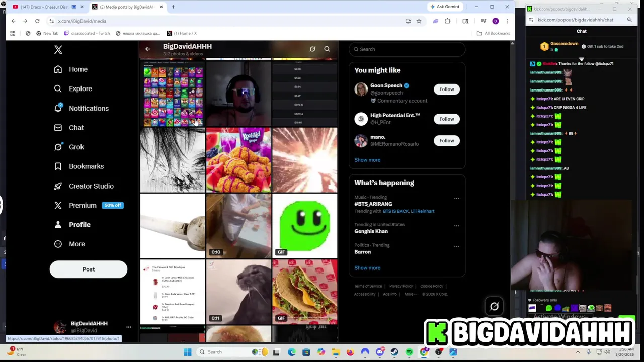Open Privacy Policy link
The width and height of the screenshot is (644, 362).
[401, 286]
